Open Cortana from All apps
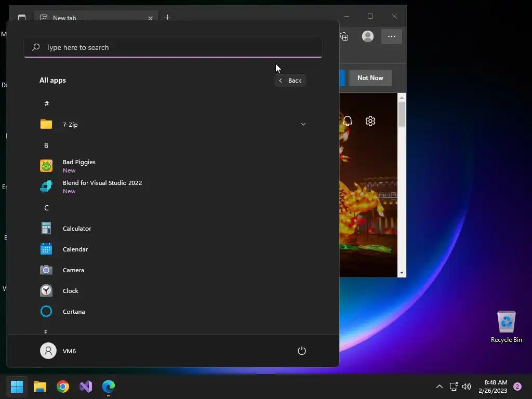 coord(172,312)
